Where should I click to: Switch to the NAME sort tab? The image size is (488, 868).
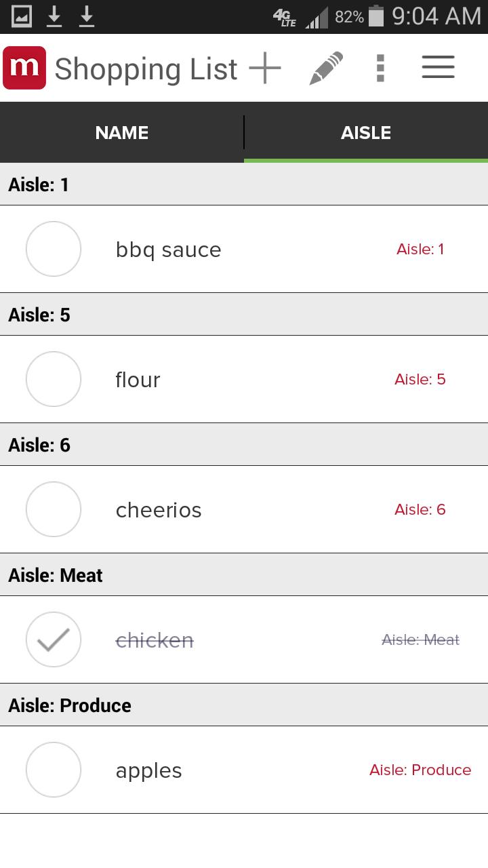122,133
